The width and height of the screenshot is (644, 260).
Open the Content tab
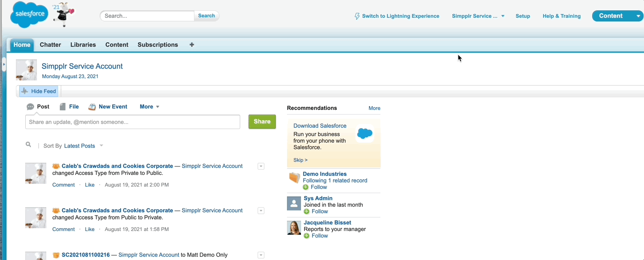[x=117, y=45]
